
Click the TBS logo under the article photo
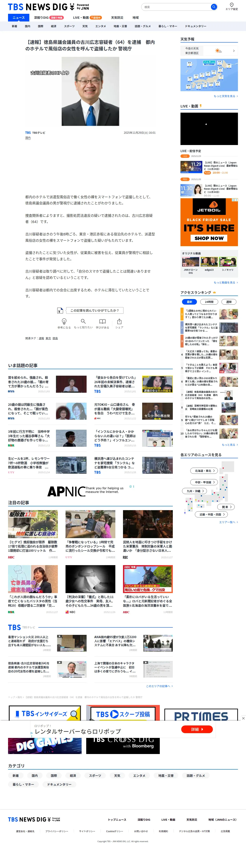pyautogui.click(x=28, y=133)
